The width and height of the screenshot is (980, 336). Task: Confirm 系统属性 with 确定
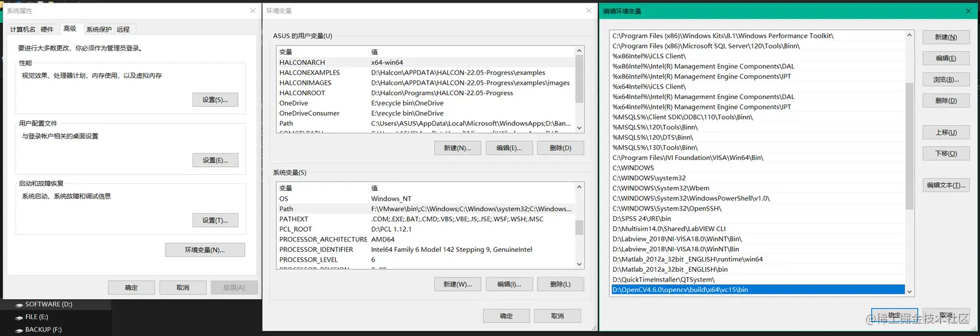click(131, 287)
